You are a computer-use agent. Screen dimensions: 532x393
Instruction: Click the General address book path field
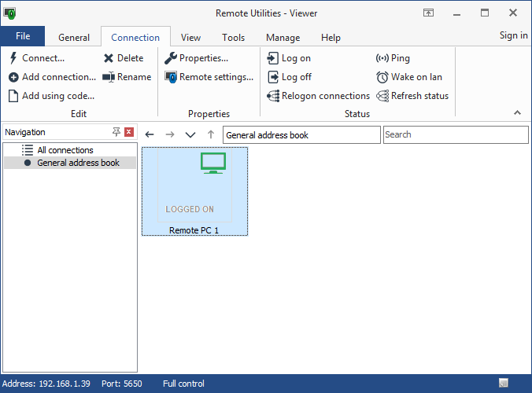click(301, 135)
